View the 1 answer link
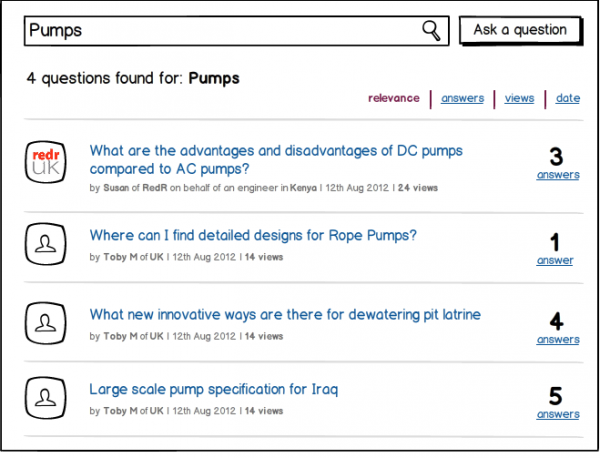This screenshot has height=458, width=600. point(554,260)
